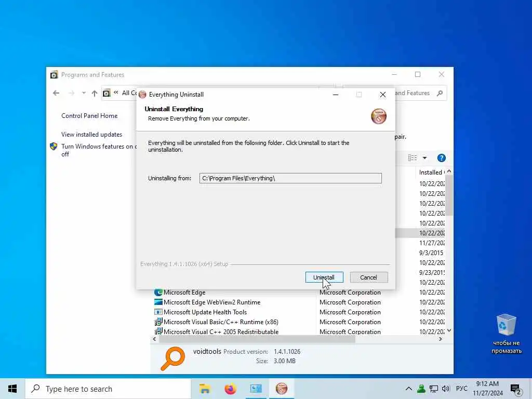532x399 pixels.
Task: Open network status tray icon
Action: pos(433,389)
